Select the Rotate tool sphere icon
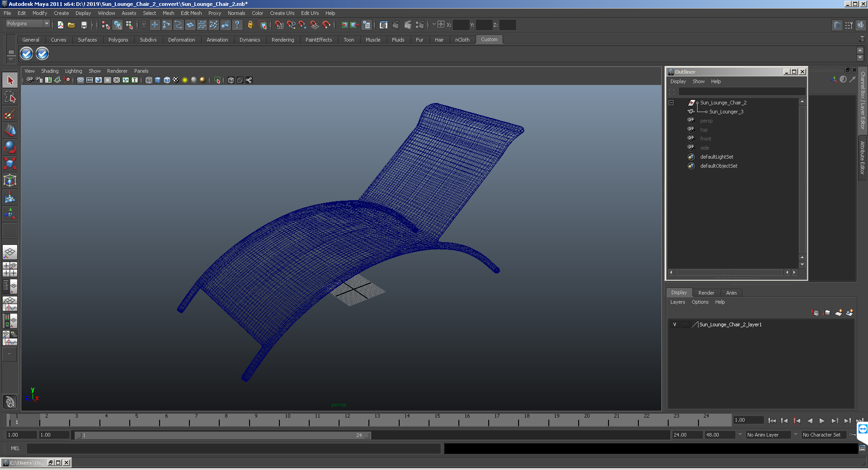 (x=10, y=147)
